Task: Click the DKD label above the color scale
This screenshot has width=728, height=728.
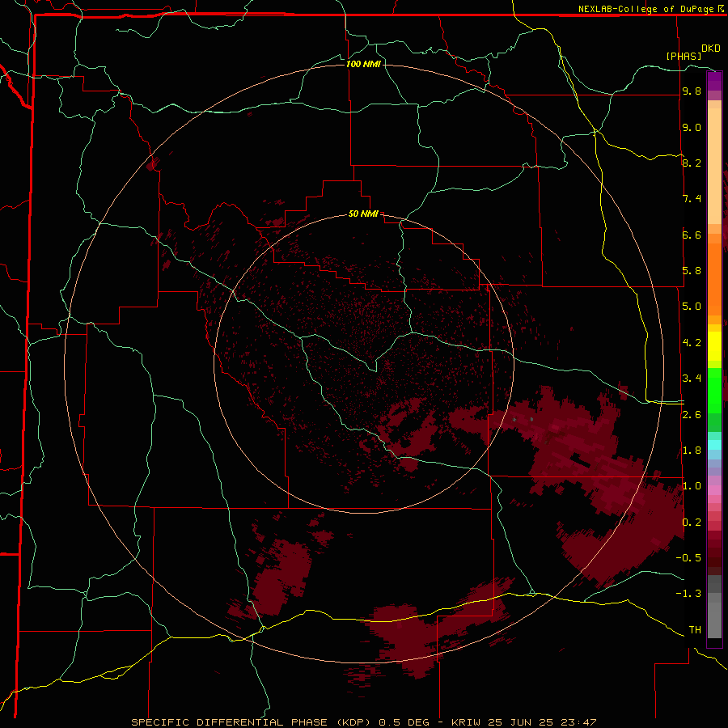Action: [711, 49]
